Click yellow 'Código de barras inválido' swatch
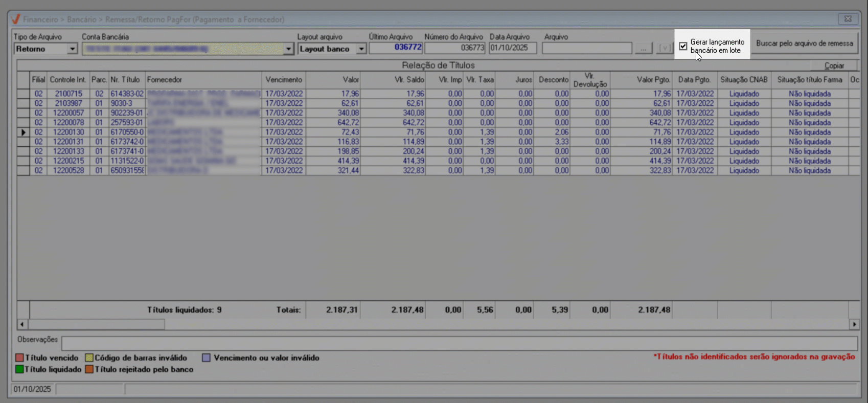Image resolution: width=868 pixels, height=403 pixels. pos(89,358)
